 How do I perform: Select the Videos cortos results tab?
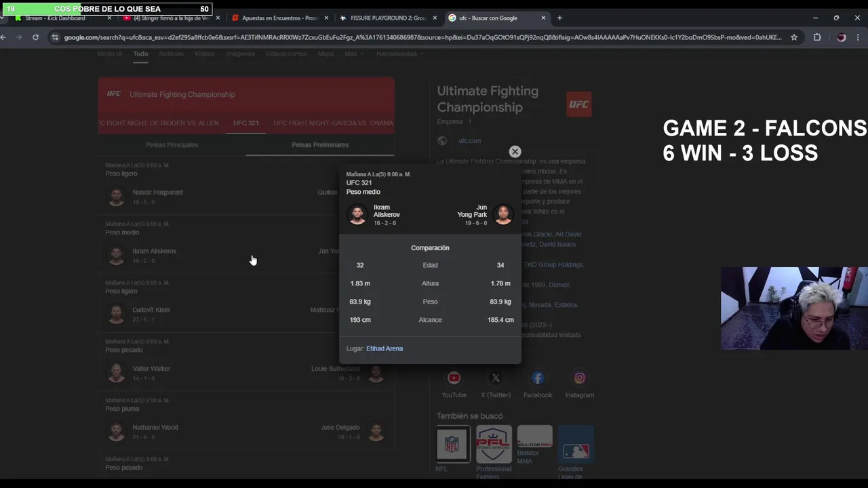point(286,54)
